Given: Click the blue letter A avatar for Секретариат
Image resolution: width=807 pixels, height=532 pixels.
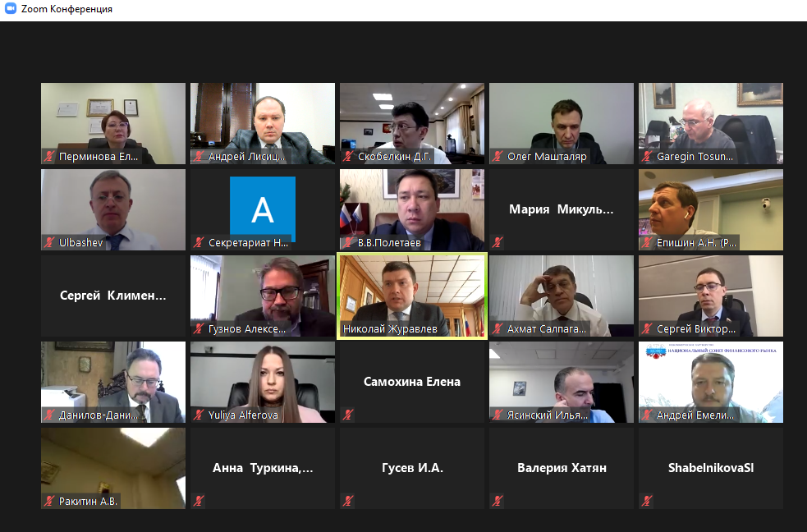Looking at the screenshot, I should (263, 209).
